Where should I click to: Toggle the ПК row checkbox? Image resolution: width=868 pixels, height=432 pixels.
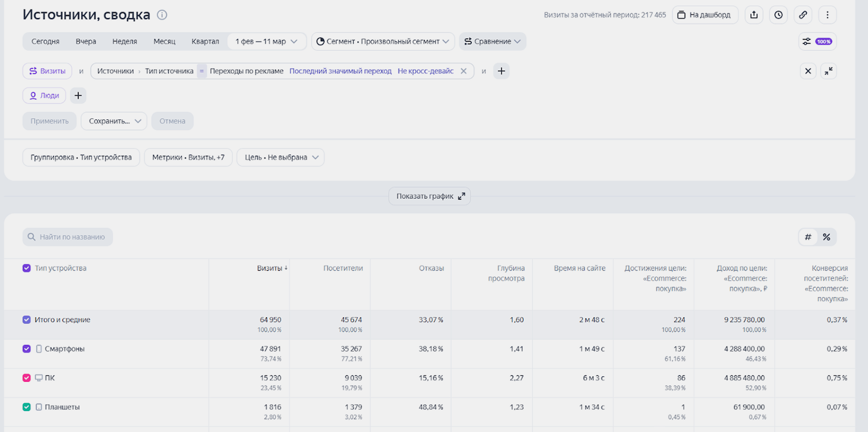(26, 378)
